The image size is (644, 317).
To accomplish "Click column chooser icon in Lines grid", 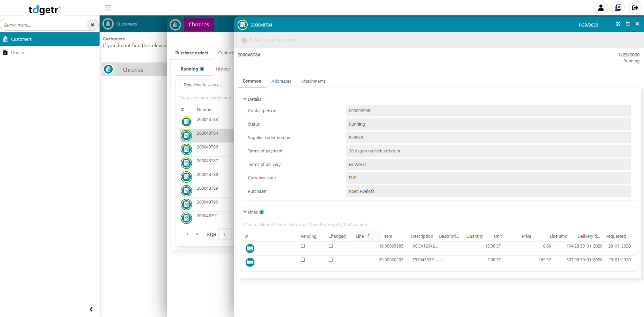I will pos(246,236).
